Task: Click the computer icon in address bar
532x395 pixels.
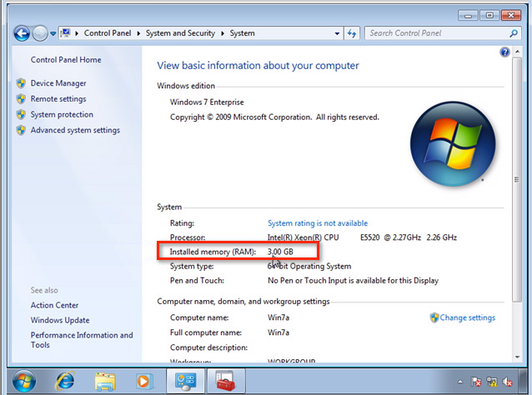Action: coord(65,33)
